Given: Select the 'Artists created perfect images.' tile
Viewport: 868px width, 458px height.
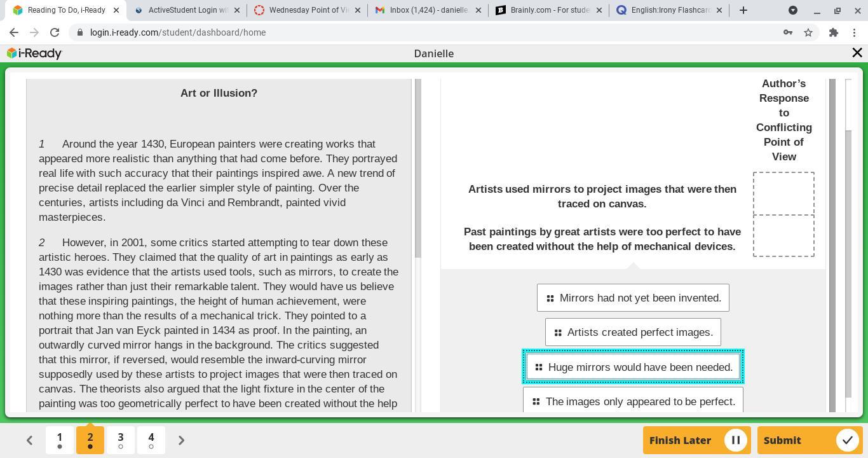Looking at the screenshot, I should pos(633,332).
